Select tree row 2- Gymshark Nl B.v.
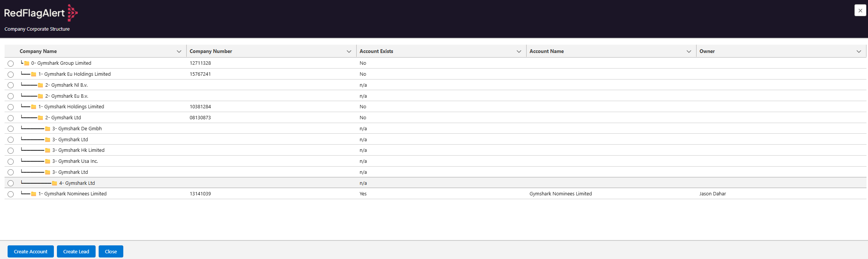868x259 pixels. [x=436, y=85]
